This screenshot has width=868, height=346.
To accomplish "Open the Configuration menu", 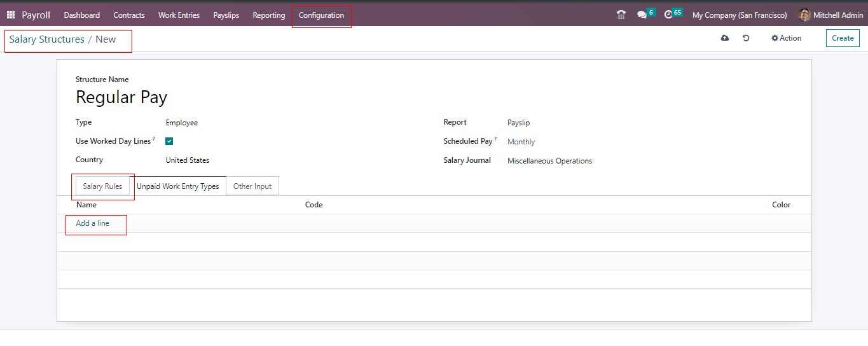I will [x=321, y=15].
